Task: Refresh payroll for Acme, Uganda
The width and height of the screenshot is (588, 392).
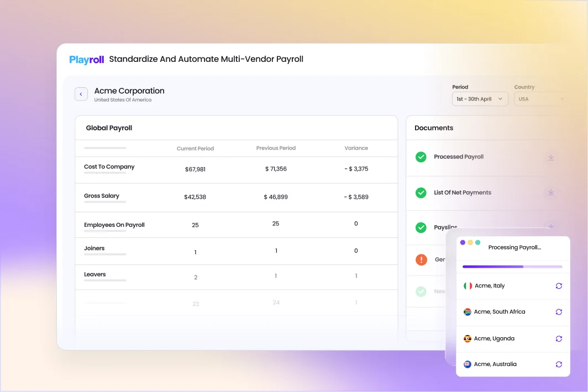Action: tap(559, 338)
